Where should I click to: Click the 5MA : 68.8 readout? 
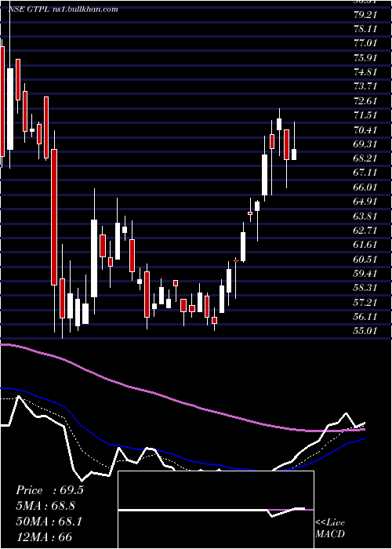45,506
